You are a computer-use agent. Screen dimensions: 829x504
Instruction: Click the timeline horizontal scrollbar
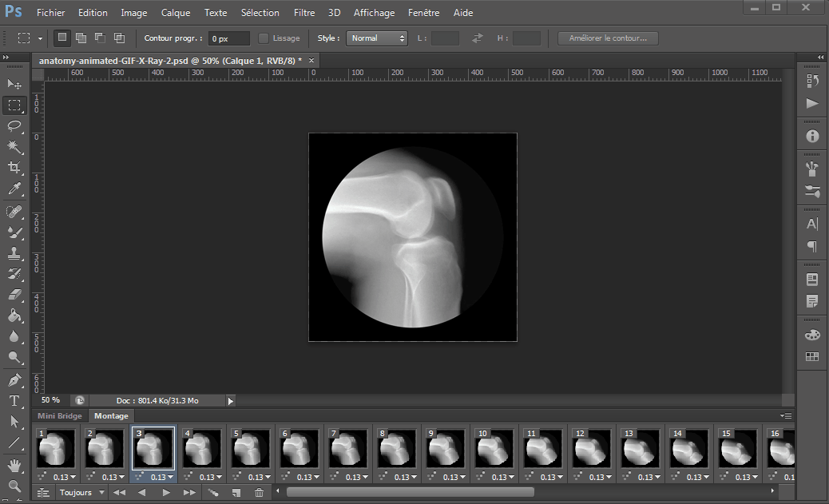pyautogui.click(x=410, y=492)
